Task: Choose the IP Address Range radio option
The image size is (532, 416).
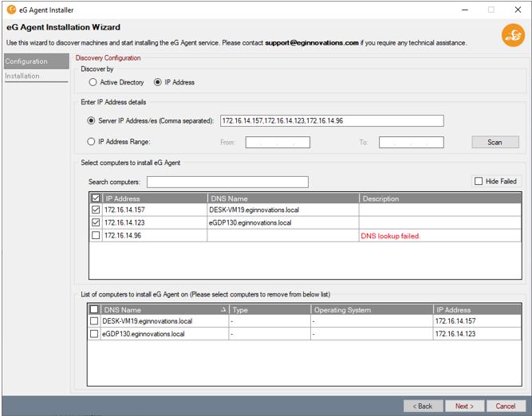Action: (91, 142)
